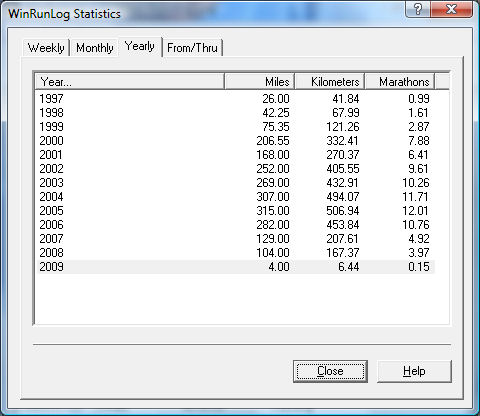Click the 315.00 miles value
This screenshot has width=480, height=416.
(273, 211)
